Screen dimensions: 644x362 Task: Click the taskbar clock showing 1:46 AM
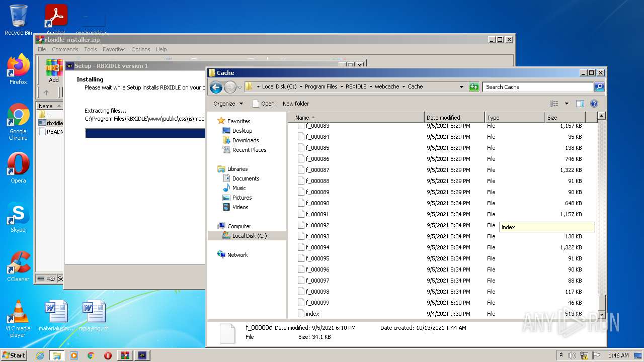pos(618,355)
